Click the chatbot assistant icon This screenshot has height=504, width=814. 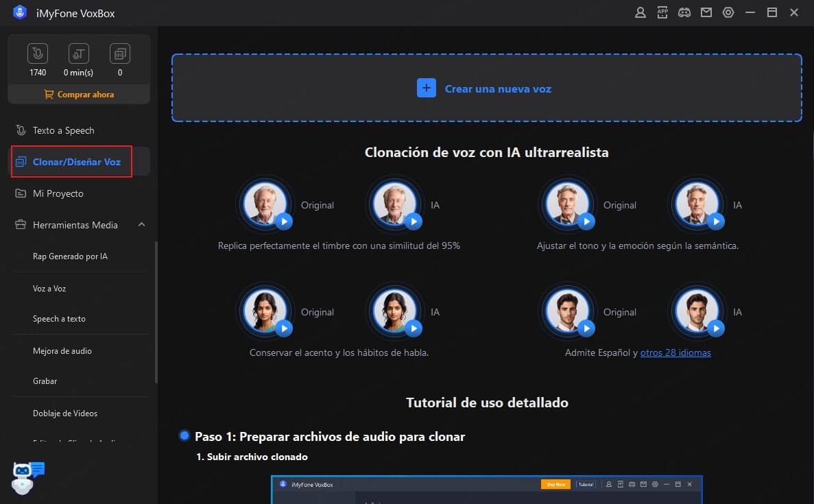pyautogui.click(x=27, y=477)
